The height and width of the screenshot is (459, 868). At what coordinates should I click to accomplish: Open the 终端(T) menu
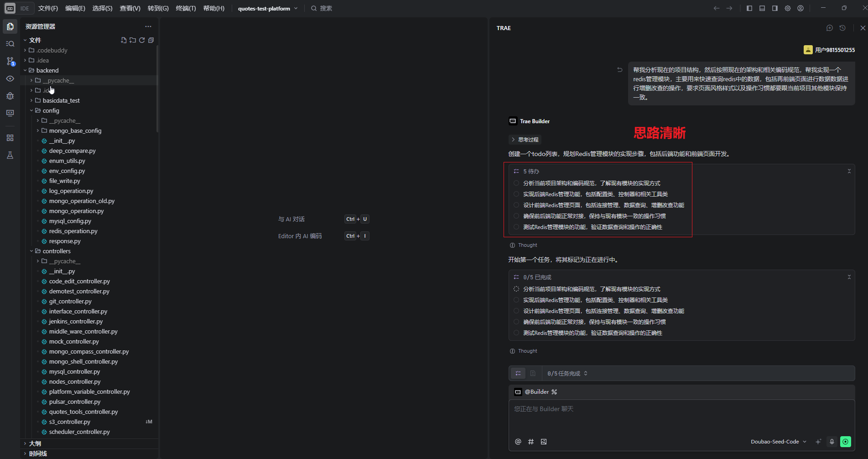click(186, 8)
